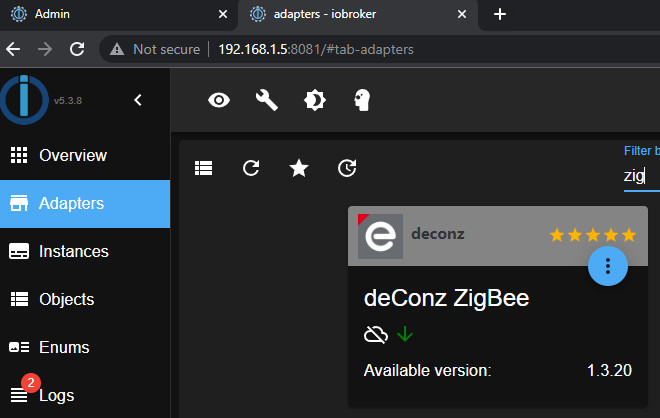The width and height of the screenshot is (660, 418).
Task: Open the deConz adapter three-dot menu
Action: point(608,265)
